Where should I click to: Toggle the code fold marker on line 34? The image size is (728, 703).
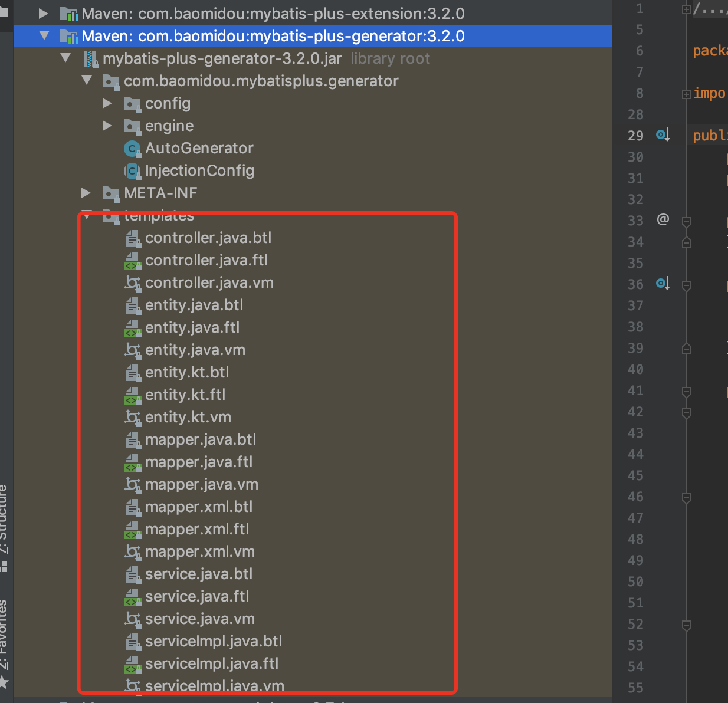coord(686,242)
